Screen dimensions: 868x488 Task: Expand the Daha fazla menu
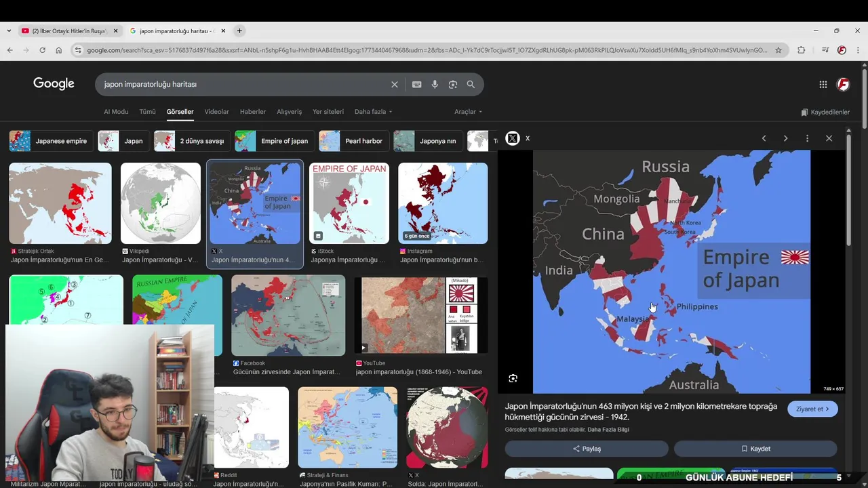373,112
